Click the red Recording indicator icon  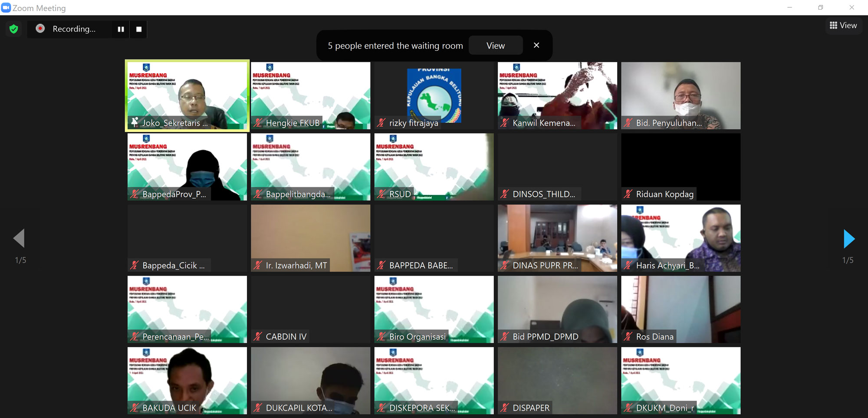click(40, 29)
